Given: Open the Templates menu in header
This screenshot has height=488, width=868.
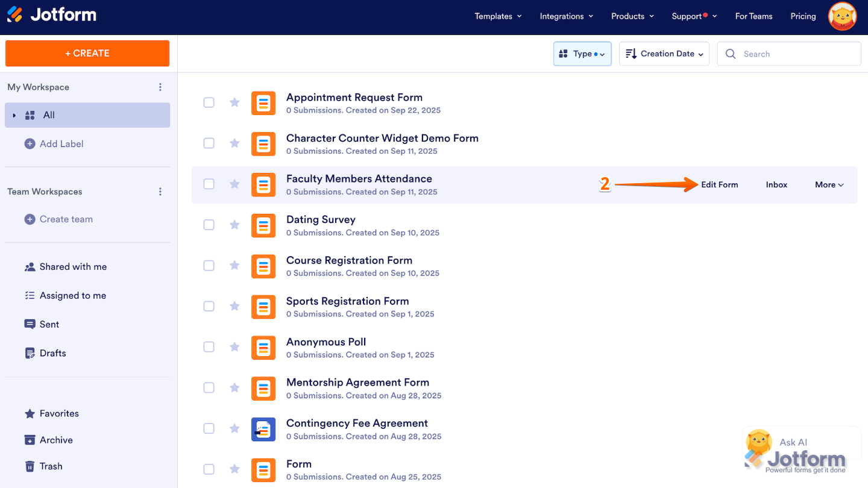Looking at the screenshot, I should tap(498, 16).
